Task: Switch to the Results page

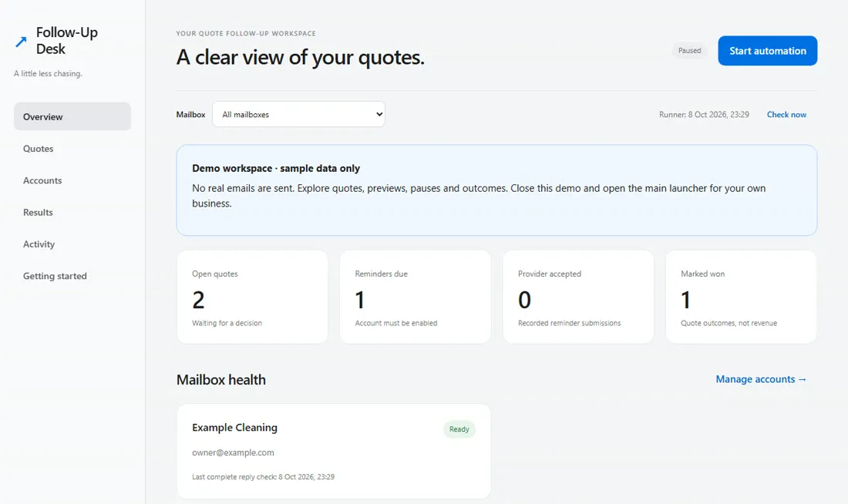Action: [x=72, y=212]
